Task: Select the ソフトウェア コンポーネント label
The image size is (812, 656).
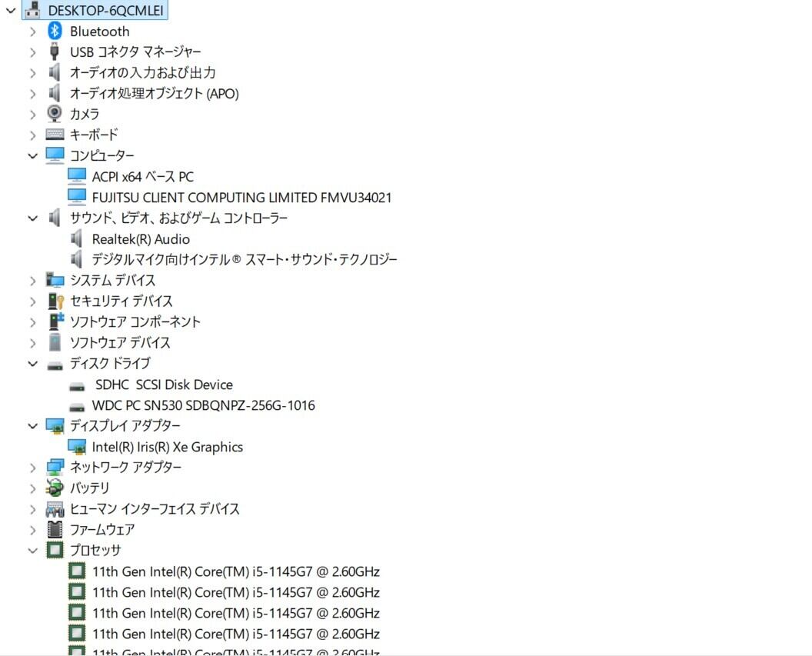Action: point(135,321)
